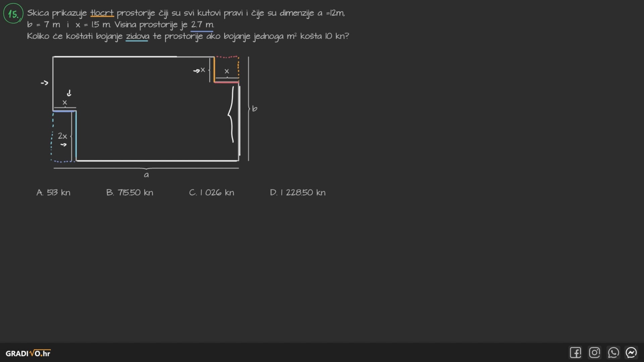Click the green circled number 15
The image size is (644, 362).
(x=13, y=14)
